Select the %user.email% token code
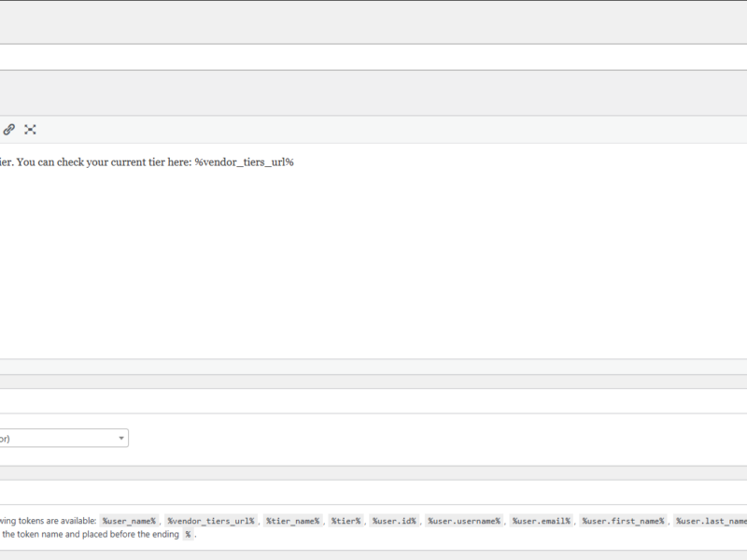The image size is (747, 560). [542, 521]
